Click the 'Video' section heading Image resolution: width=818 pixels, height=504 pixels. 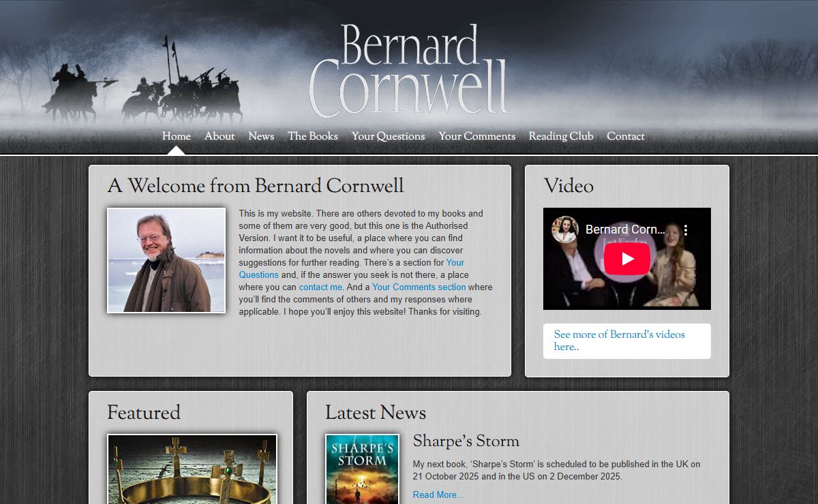[569, 186]
